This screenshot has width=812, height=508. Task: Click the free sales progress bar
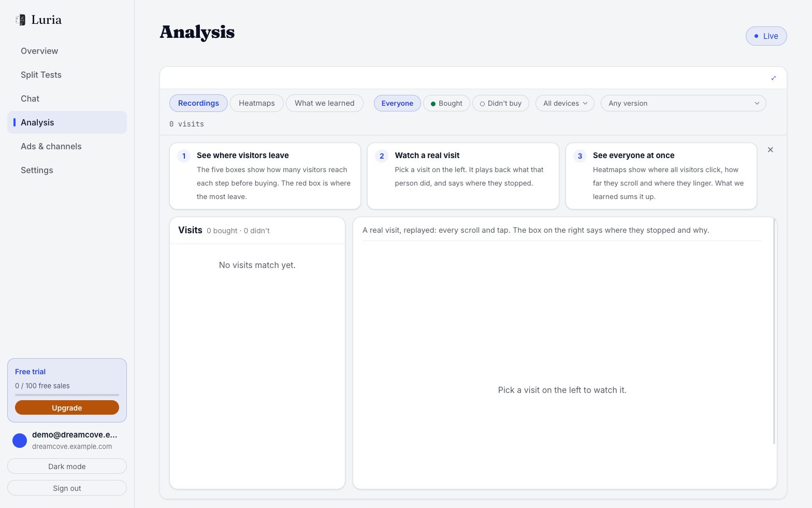point(67,395)
